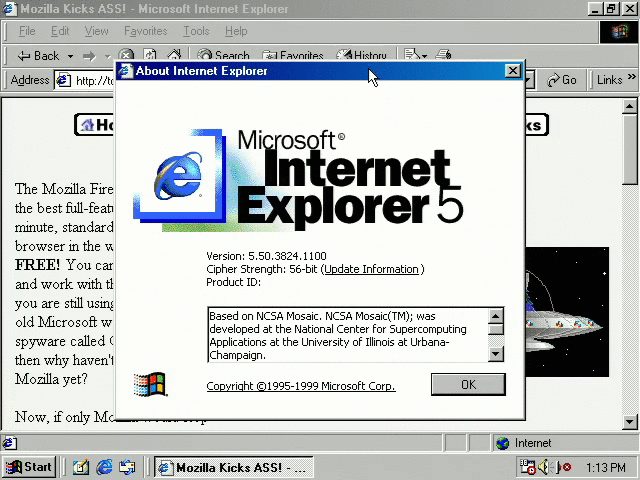Launch the notepad quick launch icon
640x480 pixels.
coord(81,467)
